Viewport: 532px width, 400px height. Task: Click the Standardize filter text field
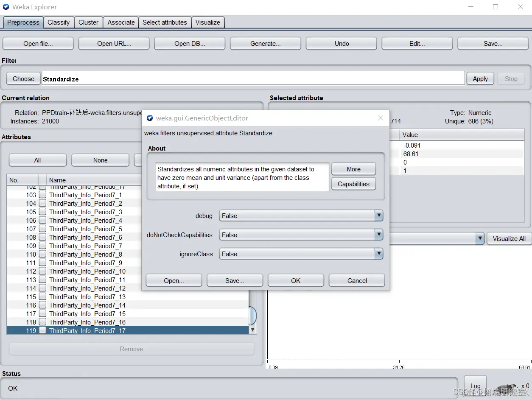pos(253,78)
